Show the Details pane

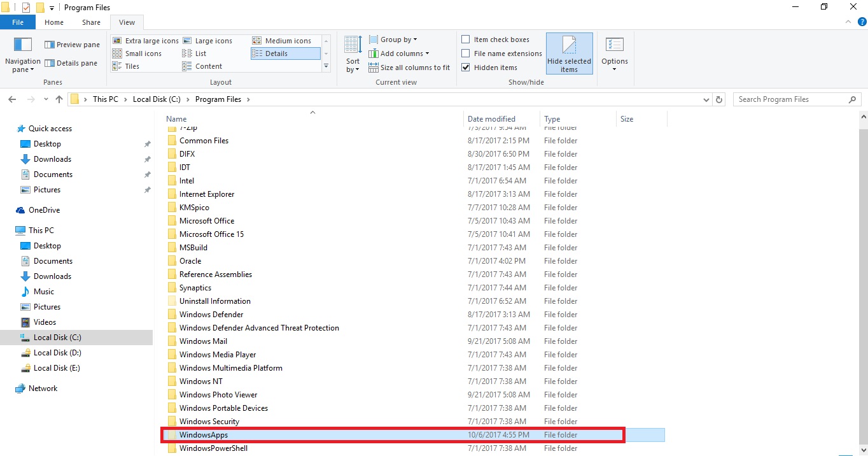pyautogui.click(x=71, y=62)
